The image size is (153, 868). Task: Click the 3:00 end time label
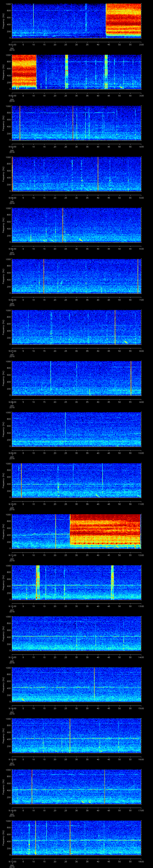coord(141,96)
